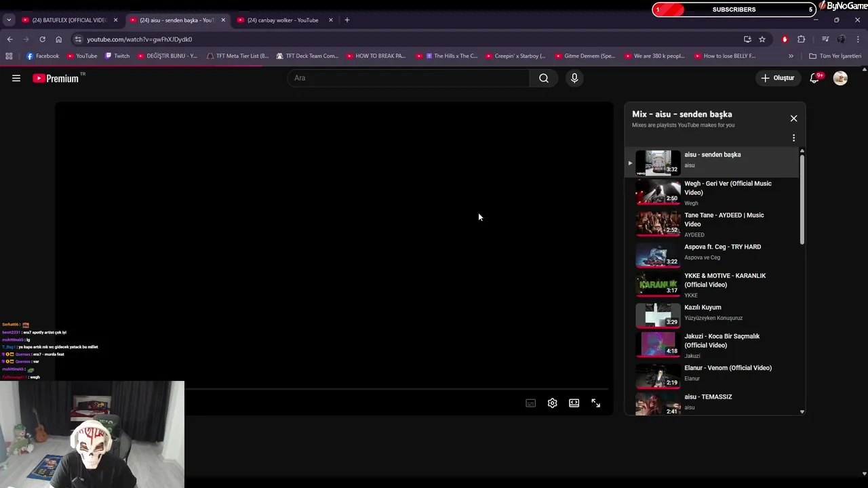Open HOW TO BREAK PA... bookmark
The image size is (868, 488).
376,56
